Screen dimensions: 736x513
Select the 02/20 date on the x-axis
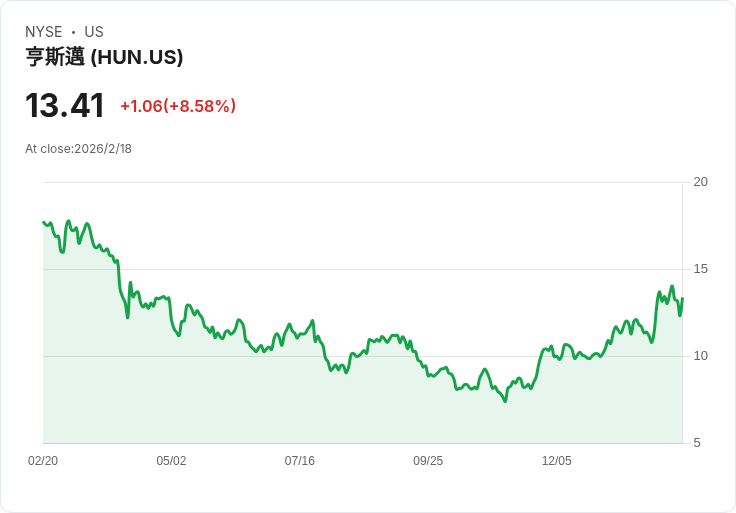coord(43,461)
